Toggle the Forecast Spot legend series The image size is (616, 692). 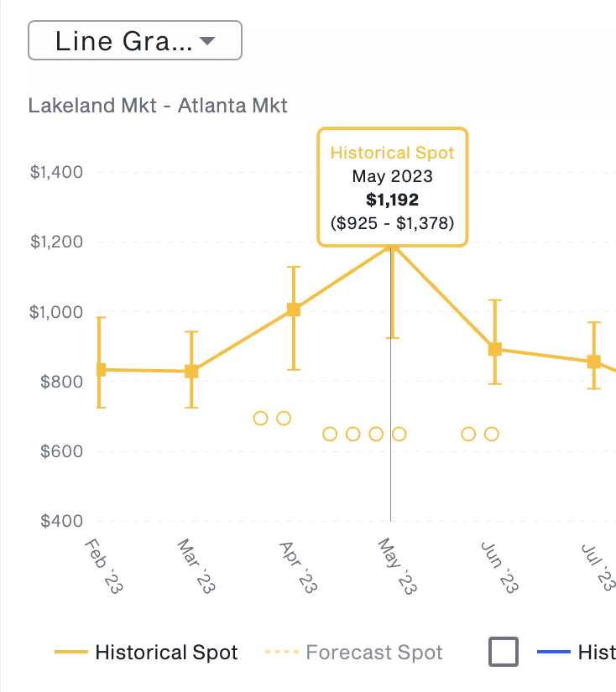point(373,653)
